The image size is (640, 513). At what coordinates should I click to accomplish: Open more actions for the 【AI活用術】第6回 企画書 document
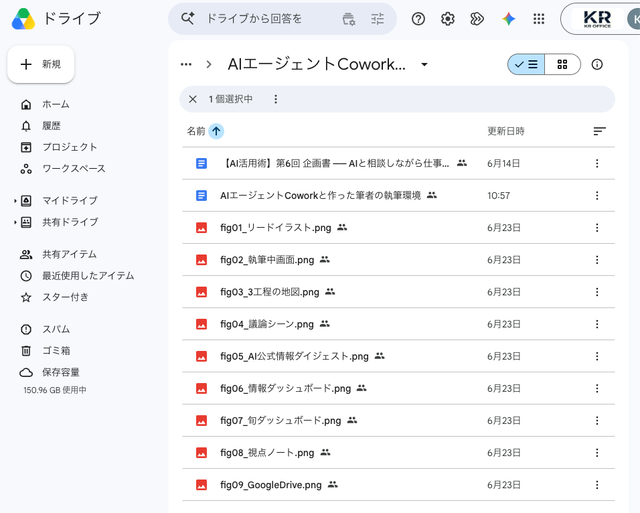coord(597,164)
